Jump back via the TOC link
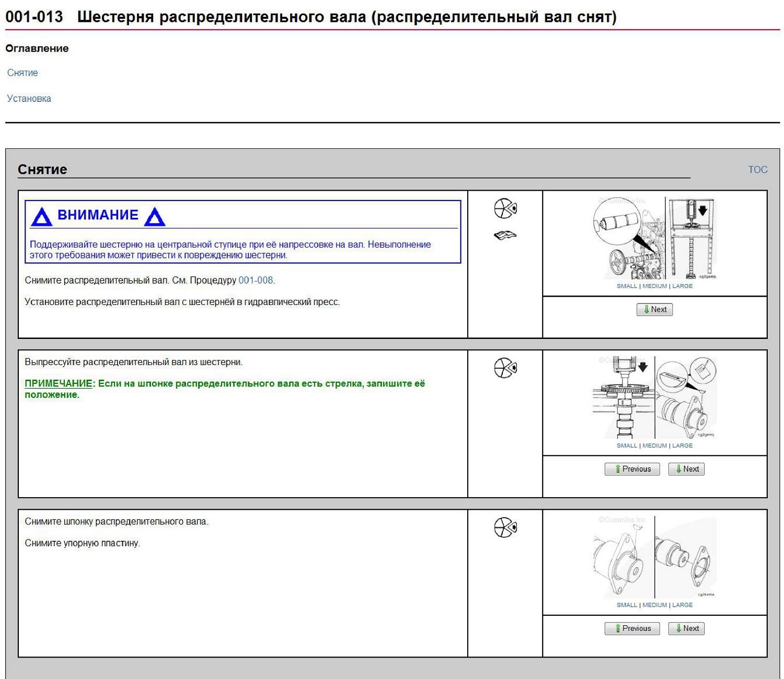 point(757,169)
